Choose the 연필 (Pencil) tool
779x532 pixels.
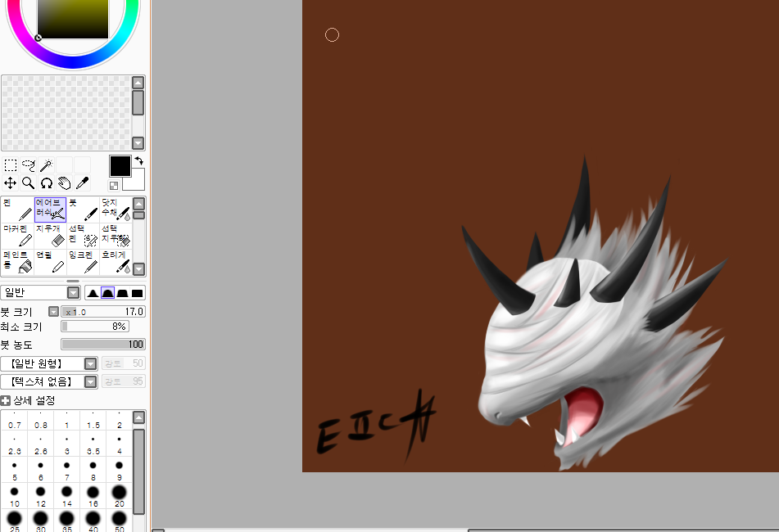coord(50,262)
